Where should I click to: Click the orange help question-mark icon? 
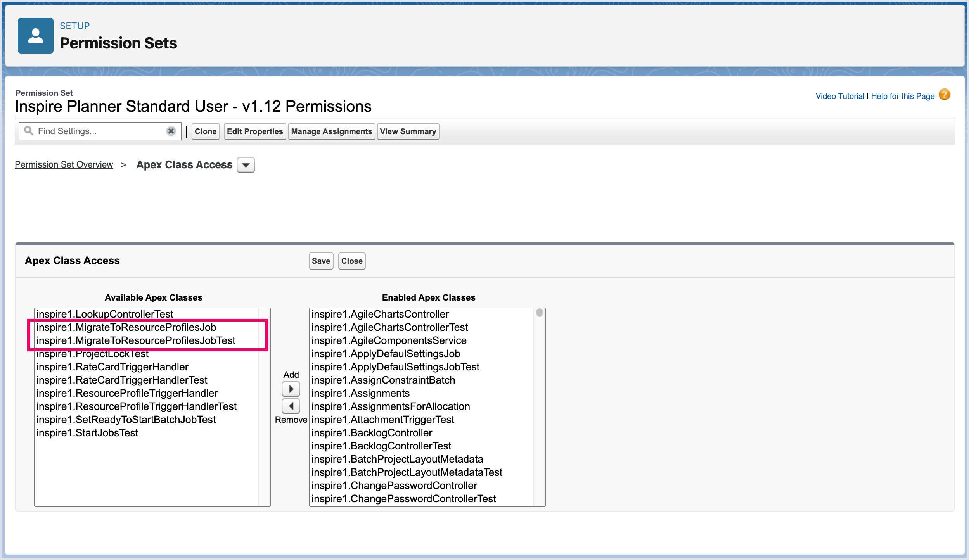[x=945, y=95]
